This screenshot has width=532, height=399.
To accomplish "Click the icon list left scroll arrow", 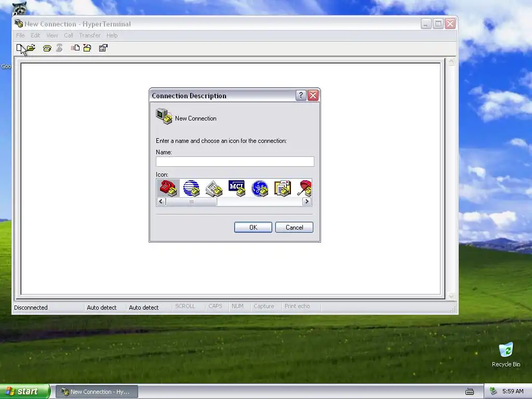I will tap(161, 202).
